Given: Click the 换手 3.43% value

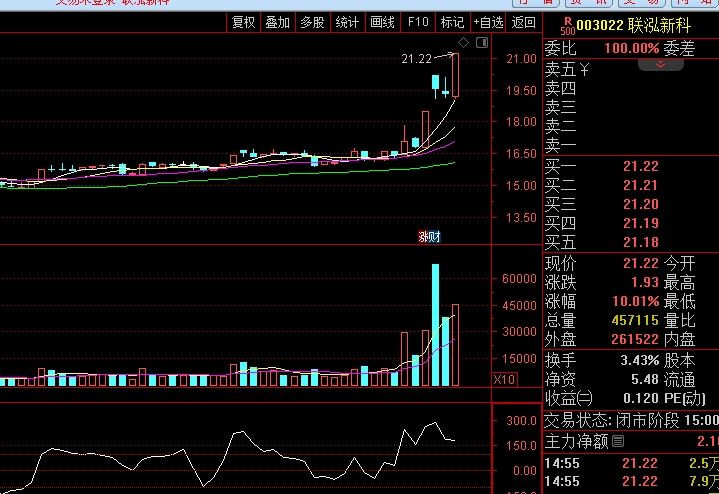Looking at the screenshot, I should pos(640,361).
